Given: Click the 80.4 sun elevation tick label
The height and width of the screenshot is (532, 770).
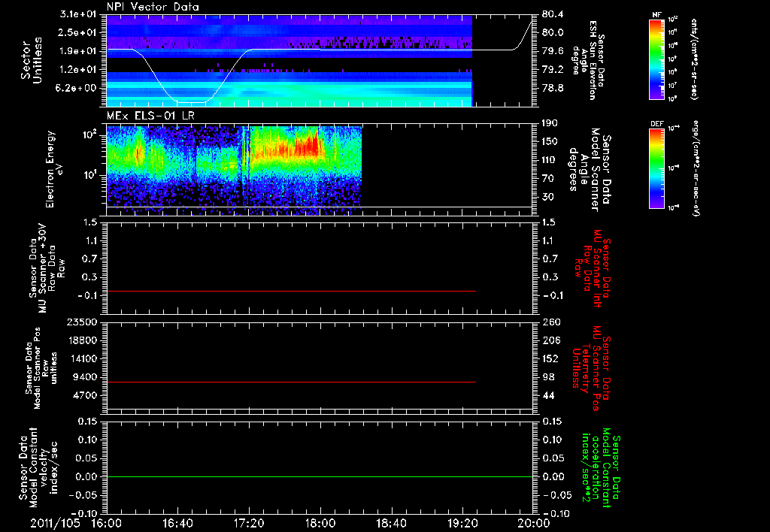Looking at the screenshot, I should point(553,14).
